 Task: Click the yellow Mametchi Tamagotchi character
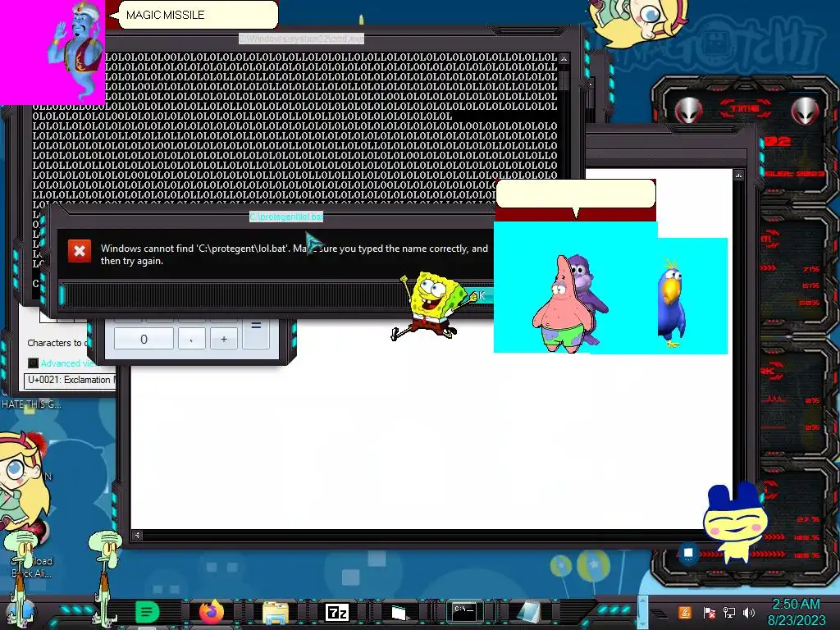click(x=737, y=523)
